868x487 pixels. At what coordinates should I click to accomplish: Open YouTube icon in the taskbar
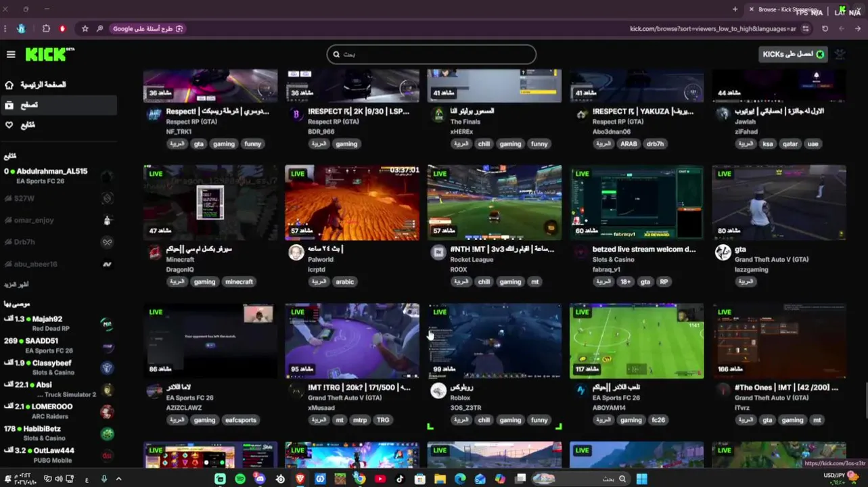pos(380,479)
